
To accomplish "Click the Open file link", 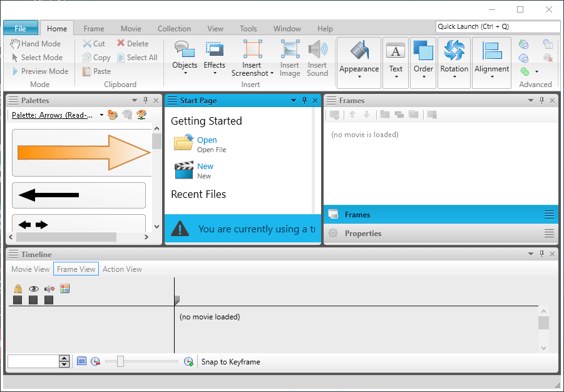I will [207, 140].
